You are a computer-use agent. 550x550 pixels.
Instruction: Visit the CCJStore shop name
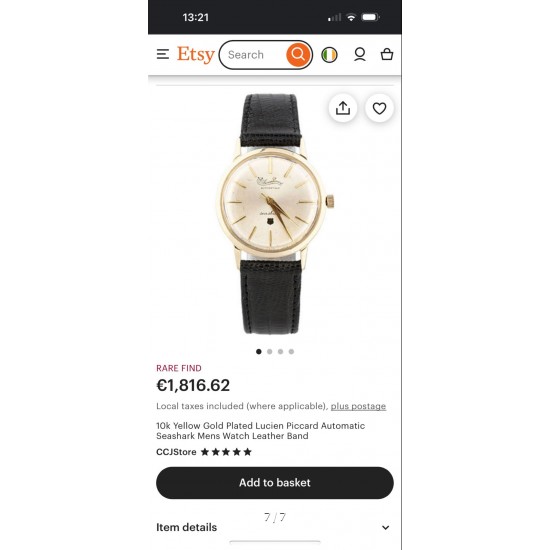[x=176, y=452]
